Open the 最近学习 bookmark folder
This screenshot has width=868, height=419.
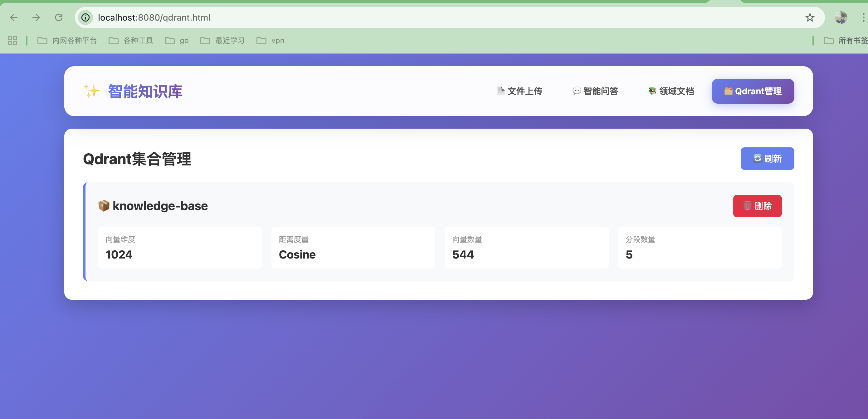click(x=222, y=41)
